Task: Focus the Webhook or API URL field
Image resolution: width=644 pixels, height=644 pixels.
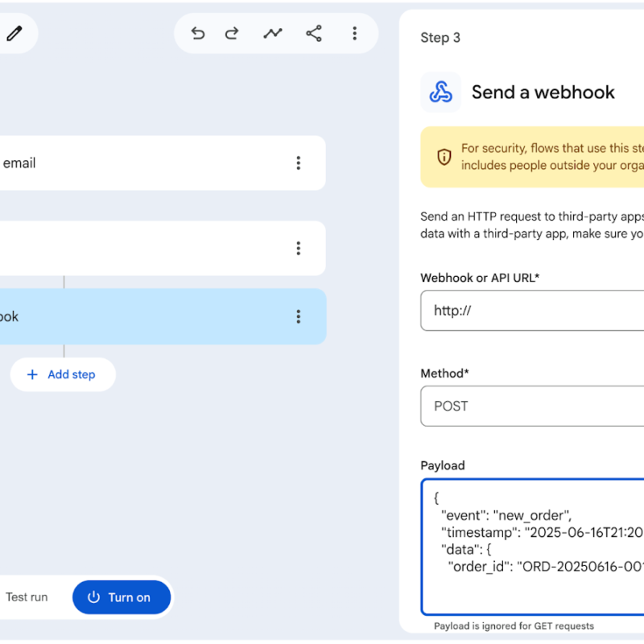Action: click(x=532, y=311)
